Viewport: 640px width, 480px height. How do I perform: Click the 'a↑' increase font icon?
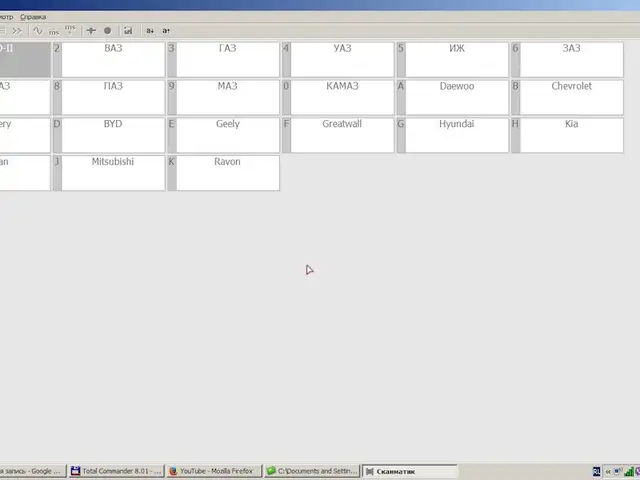tap(166, 31)
